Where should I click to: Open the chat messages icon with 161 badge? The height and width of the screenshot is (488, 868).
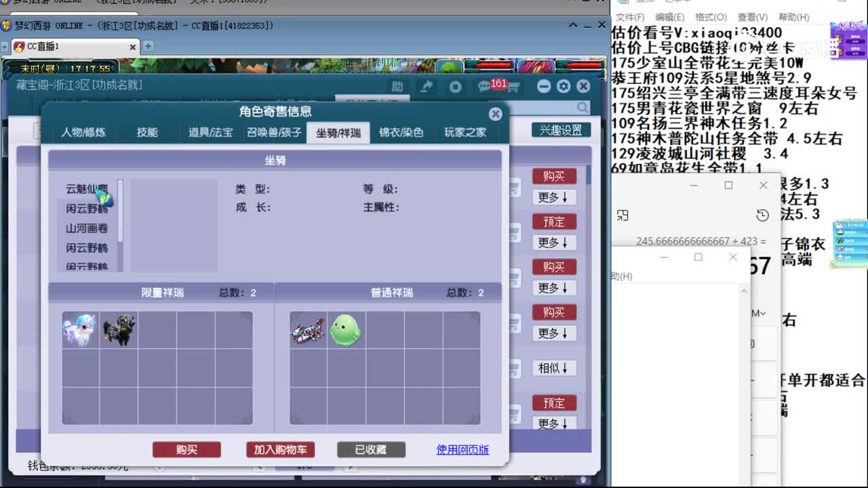click(x=484, y=87)
